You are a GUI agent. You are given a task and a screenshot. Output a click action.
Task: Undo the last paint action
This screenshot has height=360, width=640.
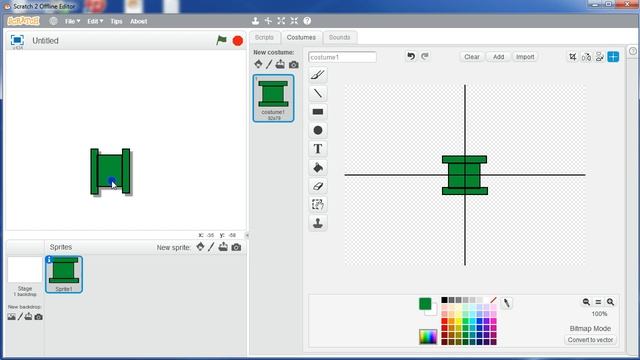coord(411,56)
